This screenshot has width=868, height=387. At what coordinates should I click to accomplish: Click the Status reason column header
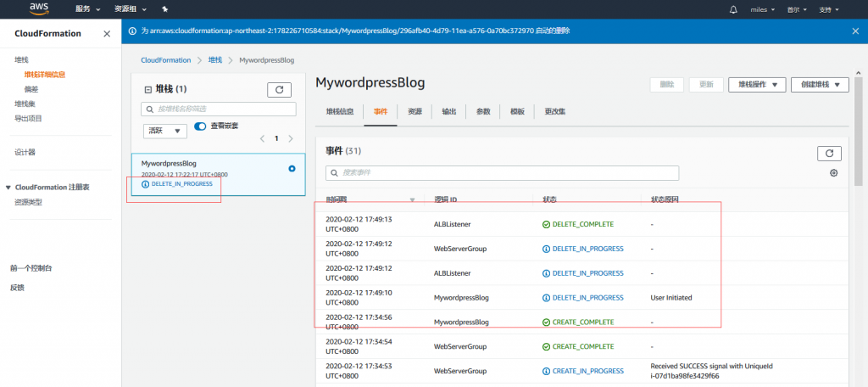point(665,199)
